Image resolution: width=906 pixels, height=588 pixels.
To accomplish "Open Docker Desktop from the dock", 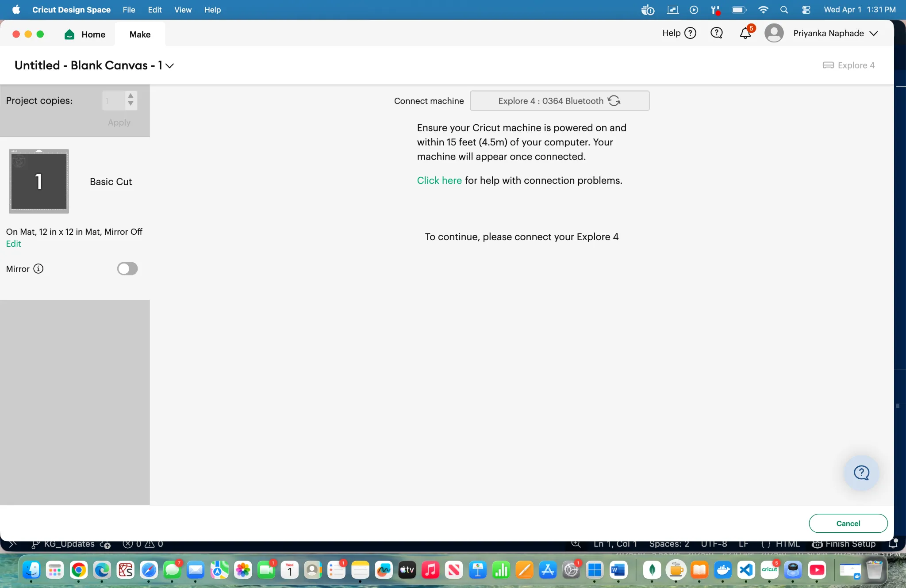I will coord(723,570).
